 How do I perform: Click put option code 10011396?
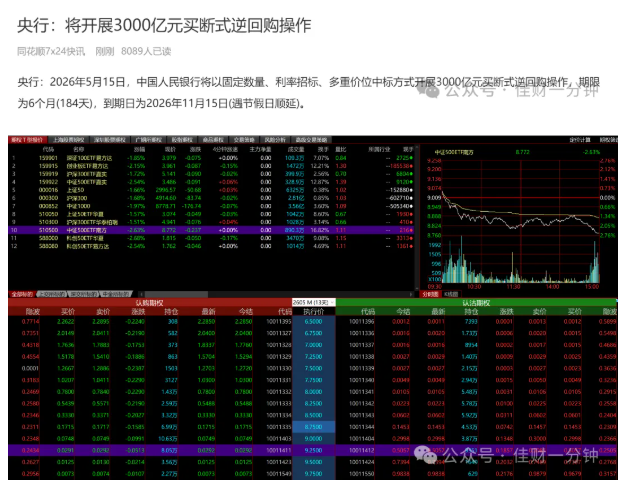coord(361,322)
